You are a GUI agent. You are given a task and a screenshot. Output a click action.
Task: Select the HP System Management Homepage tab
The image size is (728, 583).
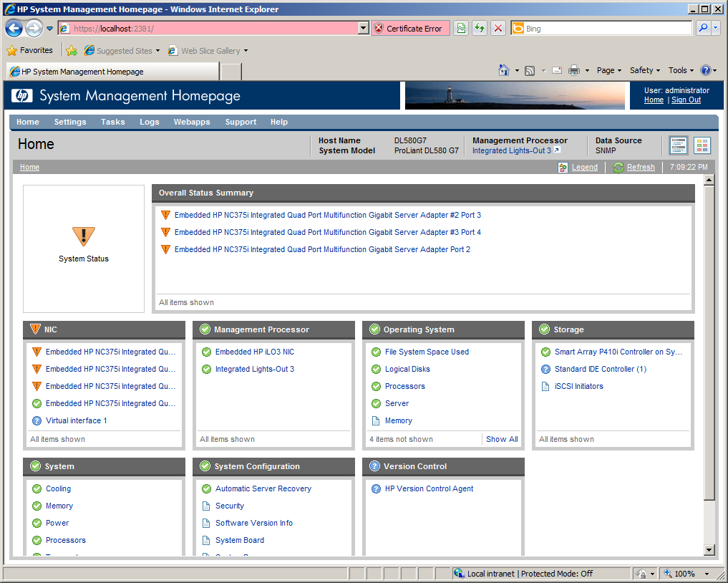click(112, 72)
